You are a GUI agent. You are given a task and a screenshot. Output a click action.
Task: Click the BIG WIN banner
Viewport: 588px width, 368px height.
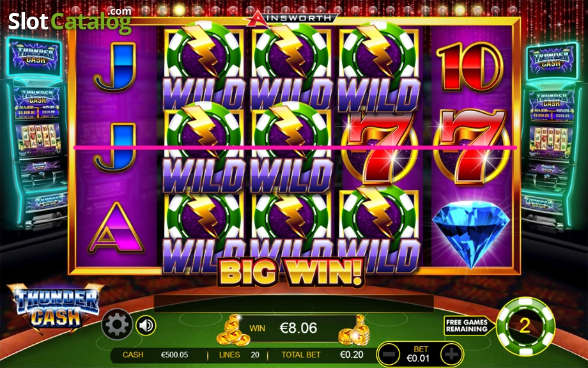click(x=291, y=272)
